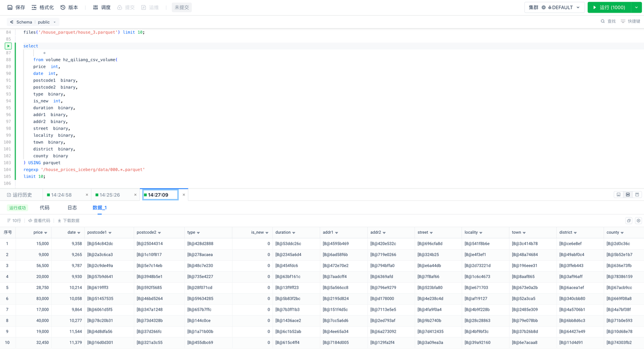Switch to the 日志 log tab
Image resolution: width=644 pixels, height=364 pixels.
(x=72, y=208)
